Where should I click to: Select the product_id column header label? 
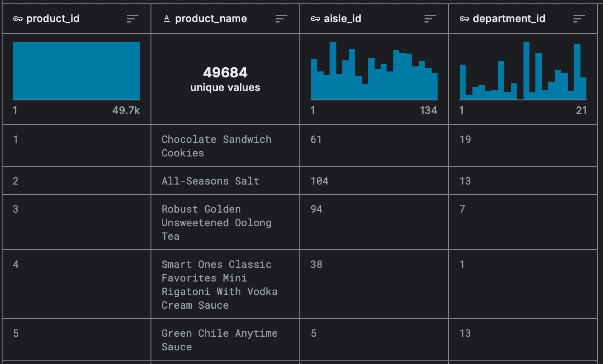pos(53,19)
